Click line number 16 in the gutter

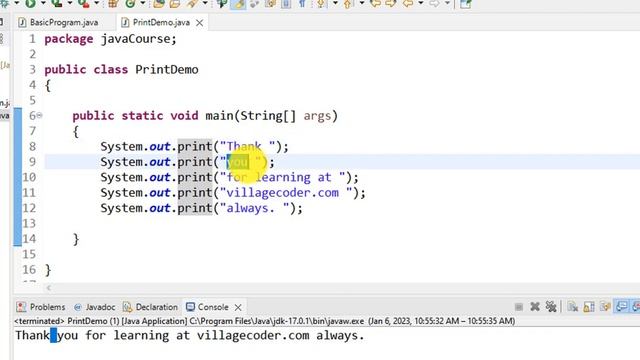tap(29, 270)
